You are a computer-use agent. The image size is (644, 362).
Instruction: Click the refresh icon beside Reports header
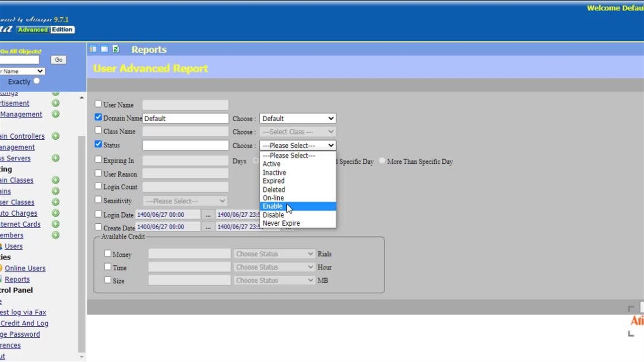pyautogui.click(x=116, y=49)
